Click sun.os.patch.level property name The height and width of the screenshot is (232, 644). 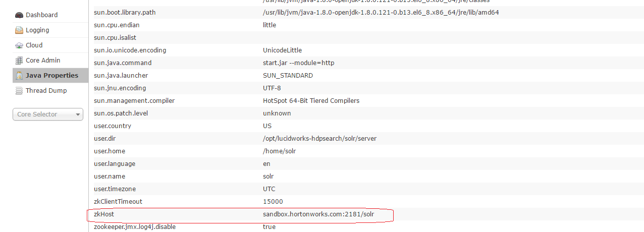pos(121,113)
